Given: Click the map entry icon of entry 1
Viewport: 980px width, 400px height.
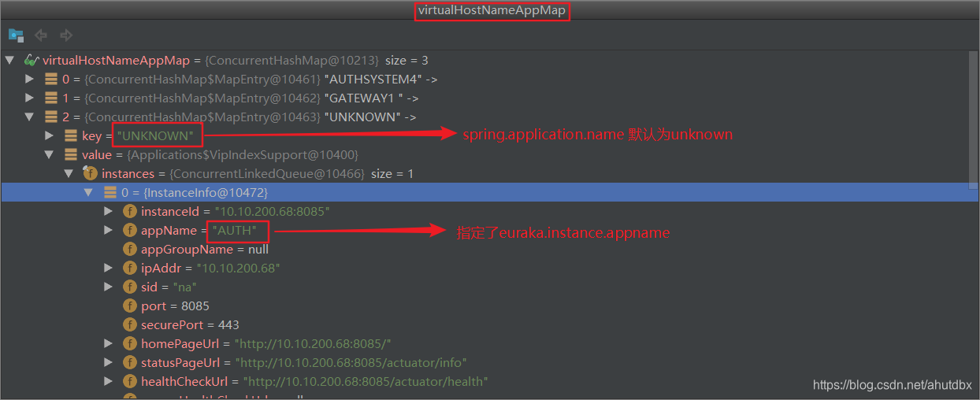Looking at the screenshot, I should coord(51,98).
